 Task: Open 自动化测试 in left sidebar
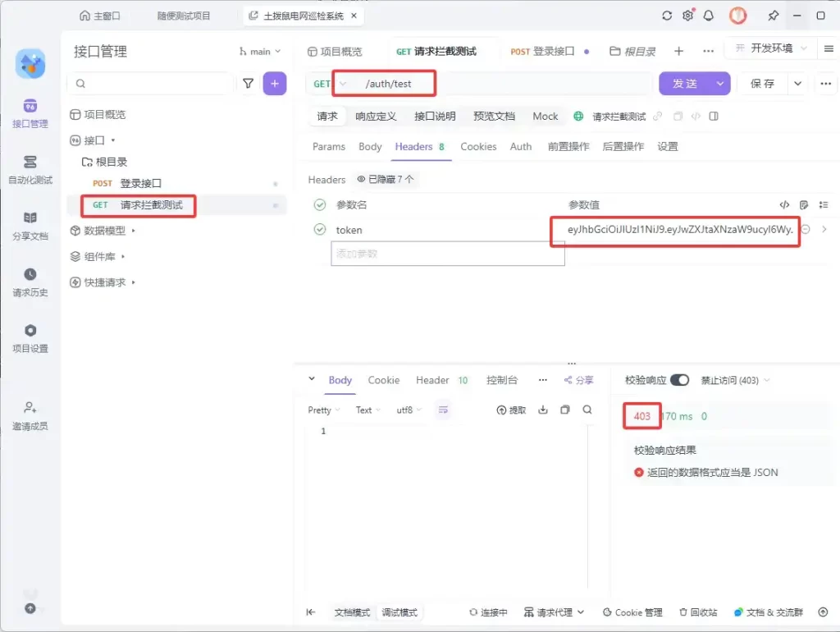(30, 169)
